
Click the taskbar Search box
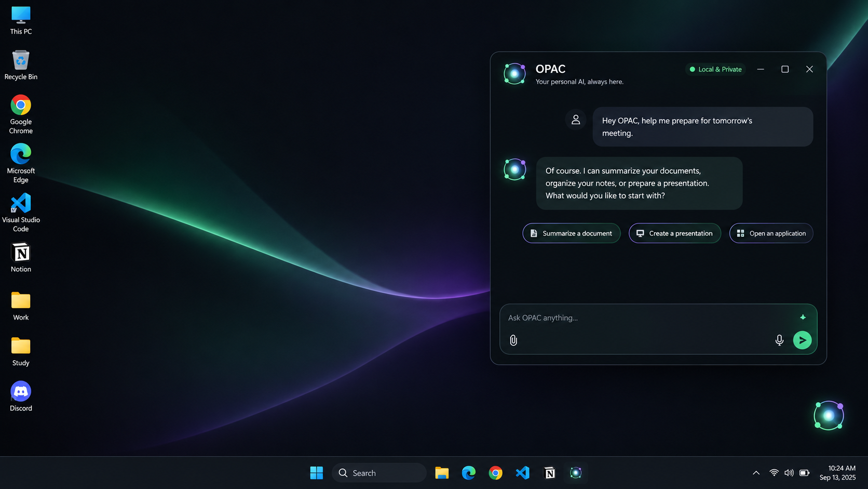tap(379, 473)
